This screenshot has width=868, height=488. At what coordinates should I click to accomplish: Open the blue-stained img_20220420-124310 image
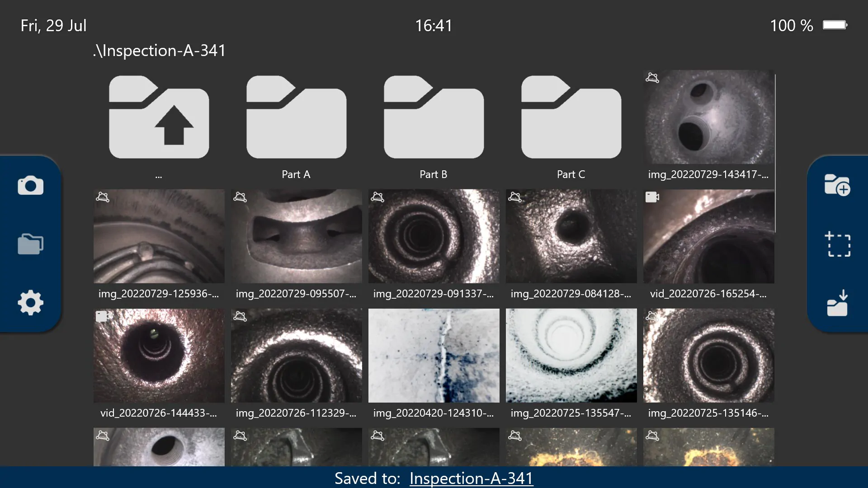(x=434, y=356)
